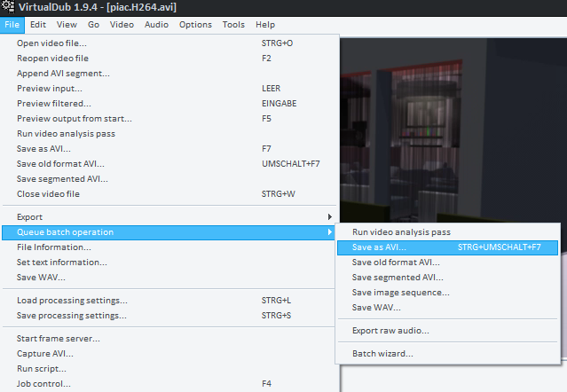Open the File menu
The height and width of the screenshot is (392, 567).
(x=12, y=25)
